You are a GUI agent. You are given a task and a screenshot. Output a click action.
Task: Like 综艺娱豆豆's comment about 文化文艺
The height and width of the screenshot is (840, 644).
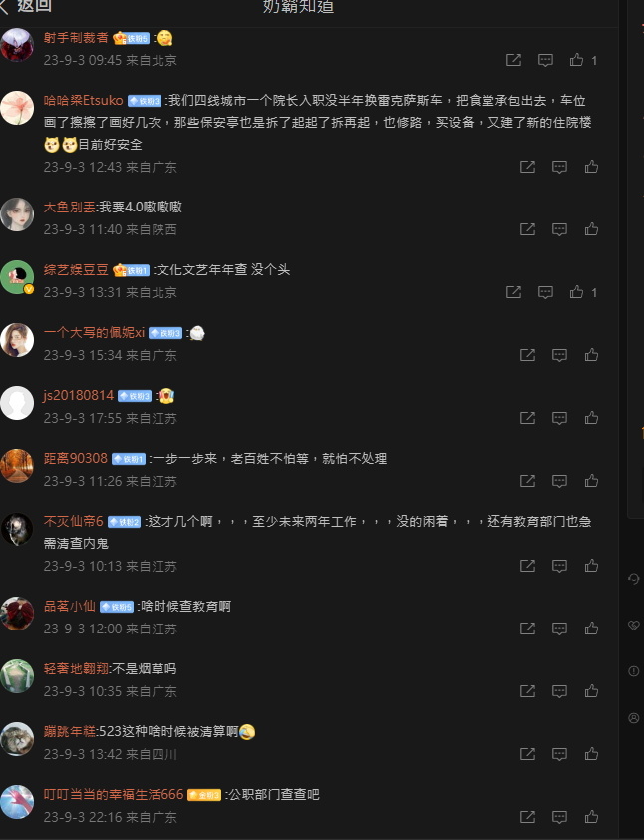(576, 292)
